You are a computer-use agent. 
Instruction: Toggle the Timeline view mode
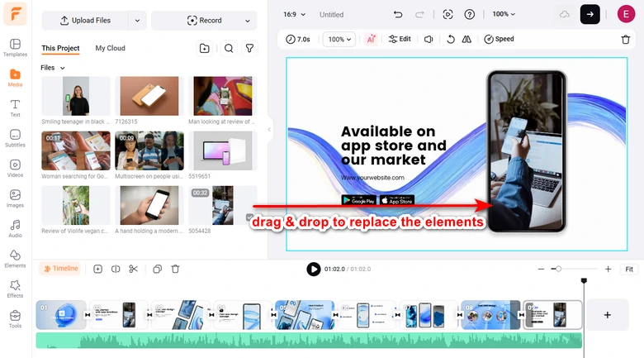(x=61, y=269)
